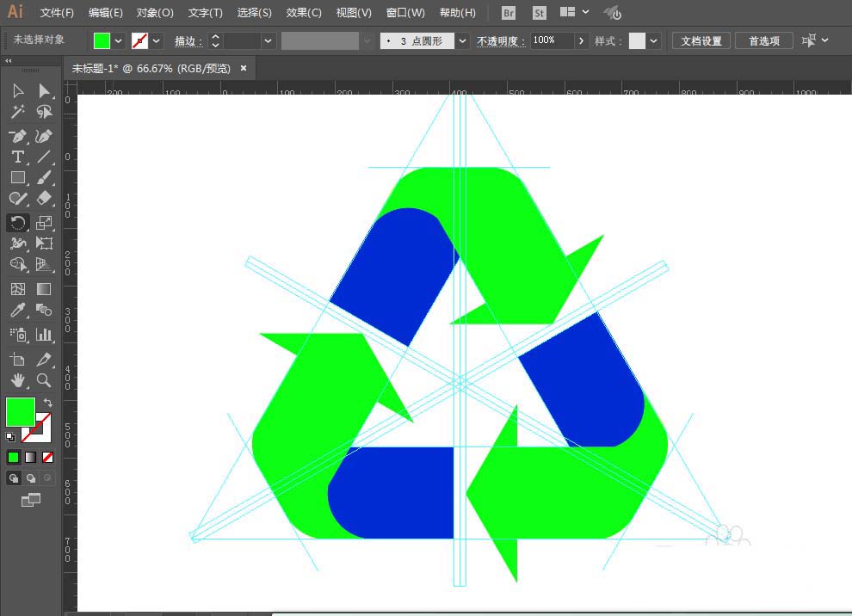Select the Pen tool

pos(18,136)
